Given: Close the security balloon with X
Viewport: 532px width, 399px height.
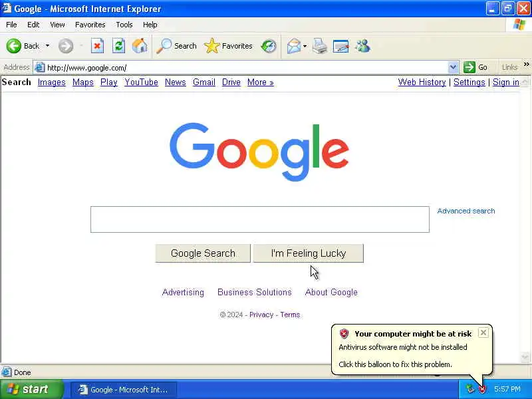Looking at the screenshot, I should (483, 332).
